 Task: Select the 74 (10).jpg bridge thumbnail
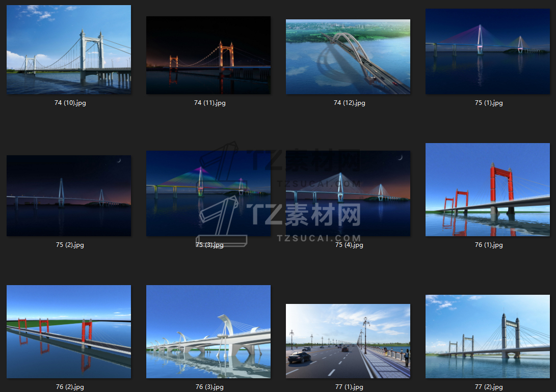click(69, 49)
